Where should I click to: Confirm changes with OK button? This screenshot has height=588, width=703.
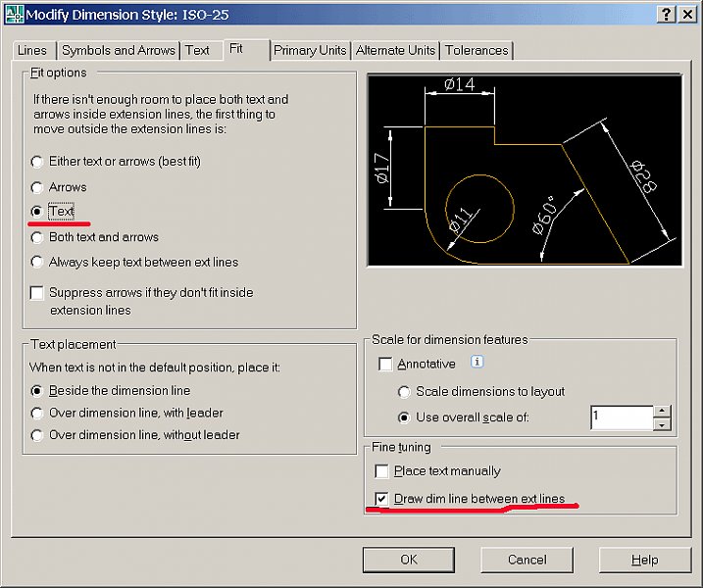[x=409, y=560]
